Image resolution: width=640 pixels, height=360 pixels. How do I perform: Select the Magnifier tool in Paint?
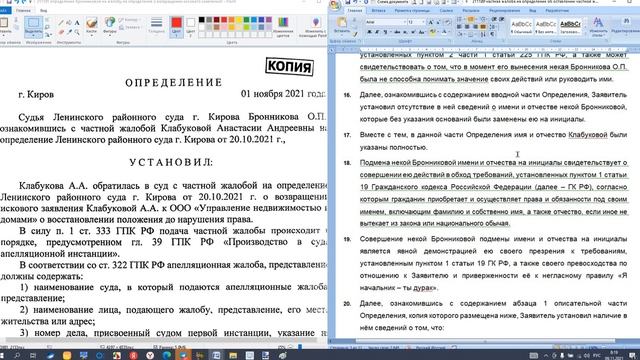click(77, 32)
